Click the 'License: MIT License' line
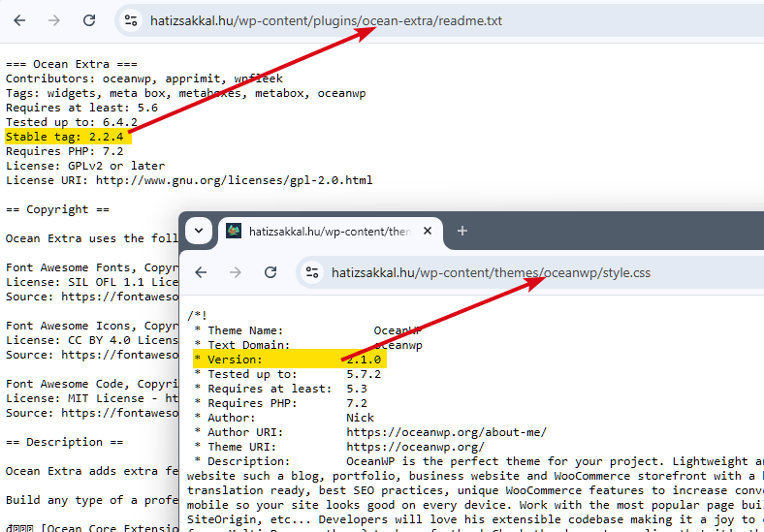 (x=92, y=398)
